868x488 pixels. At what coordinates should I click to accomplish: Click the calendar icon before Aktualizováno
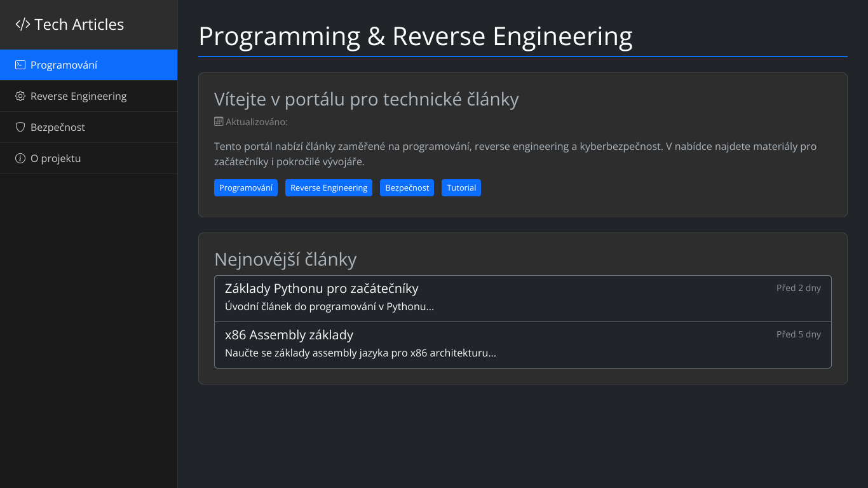tap(219, 120)
